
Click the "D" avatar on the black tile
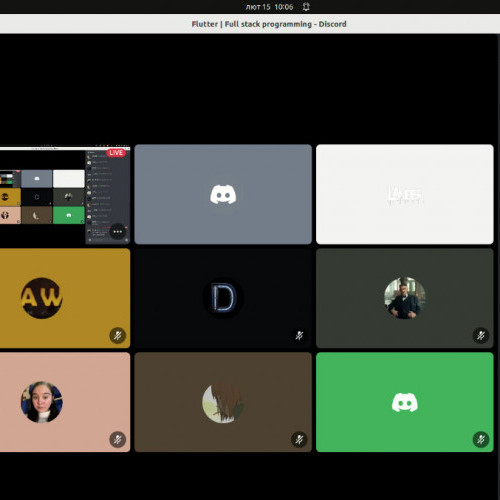click(223, 298)
